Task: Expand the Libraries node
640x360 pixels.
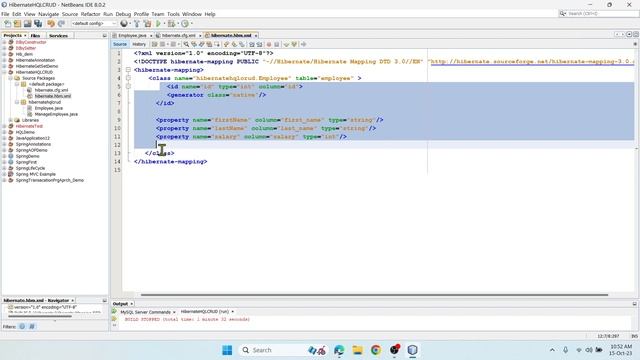Action: (11, 120)
